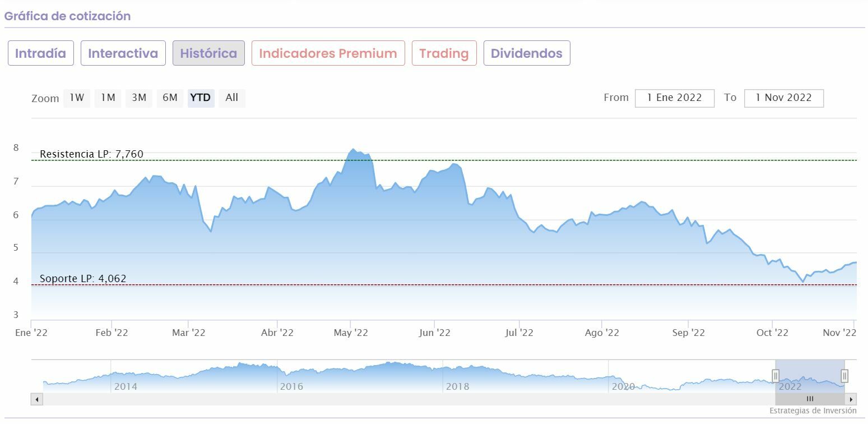868x424 pixels.
Task: Set zoom range to 1M
Action: pos(108,98)
